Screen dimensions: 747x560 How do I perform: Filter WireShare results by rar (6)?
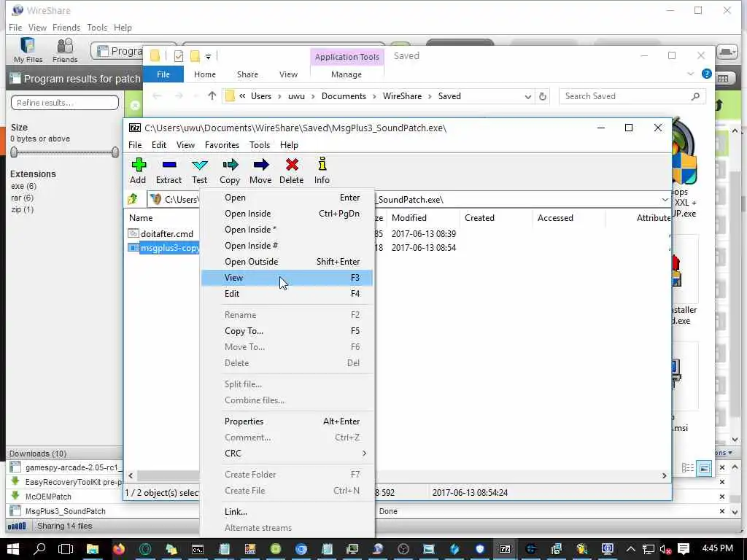click(23, 198)
